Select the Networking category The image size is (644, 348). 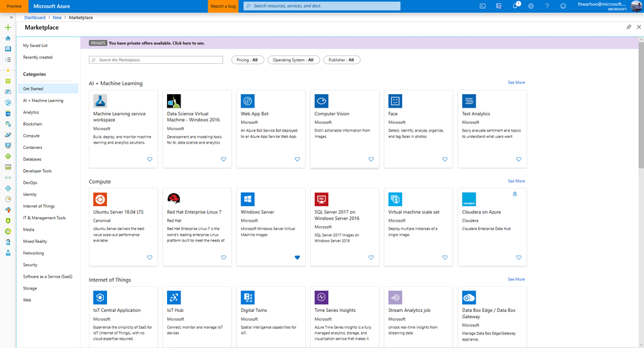pos(34,253)
